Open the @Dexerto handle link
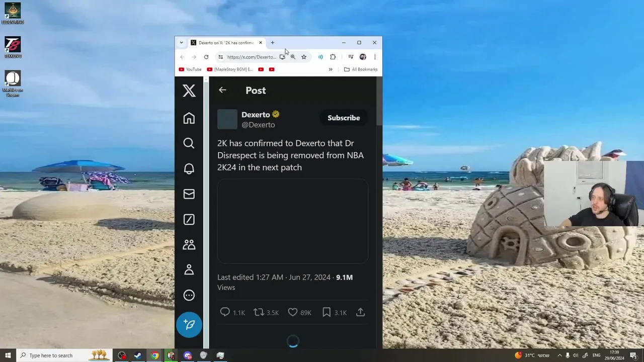This screenshot has width=644, height=362. pos(258,125)
